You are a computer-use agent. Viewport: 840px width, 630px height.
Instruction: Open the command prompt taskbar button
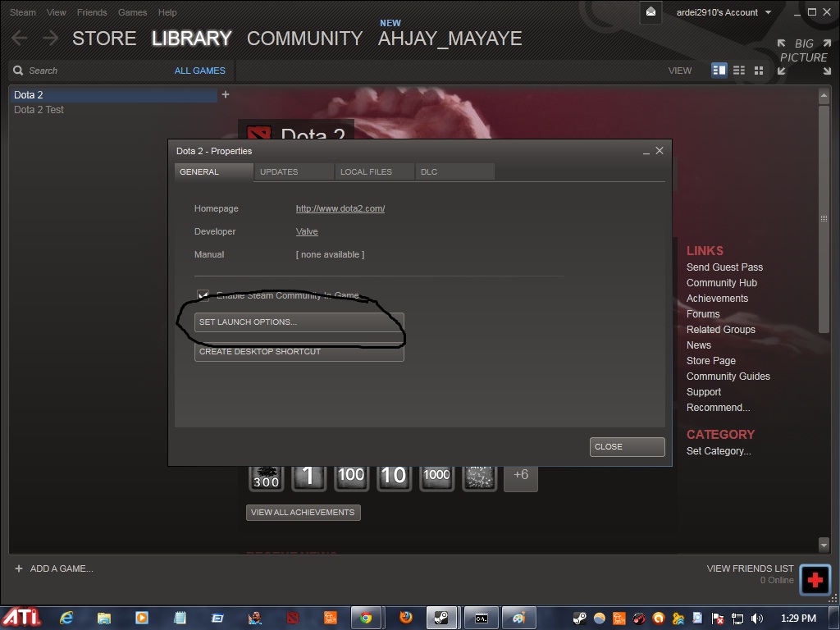(x=481, y=619)
